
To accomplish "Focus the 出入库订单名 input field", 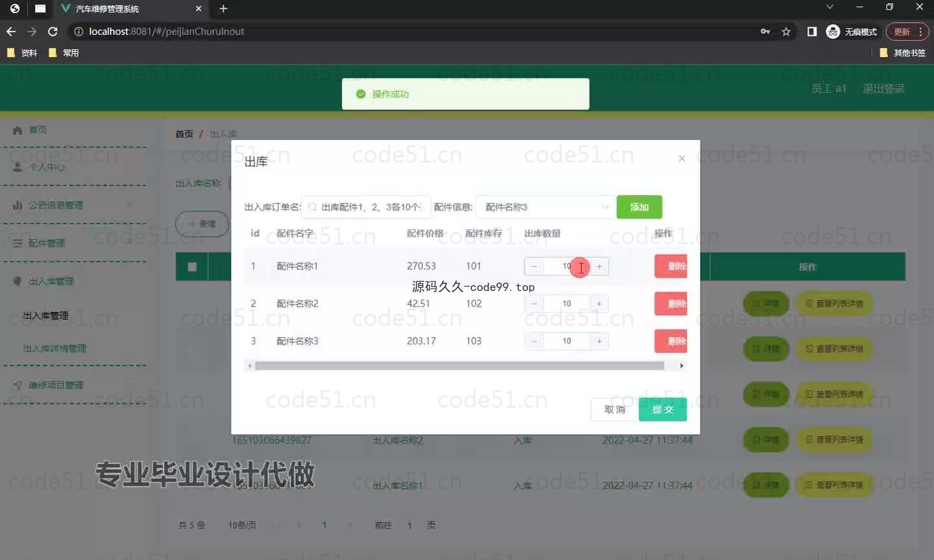I will [x=366, y=207].
